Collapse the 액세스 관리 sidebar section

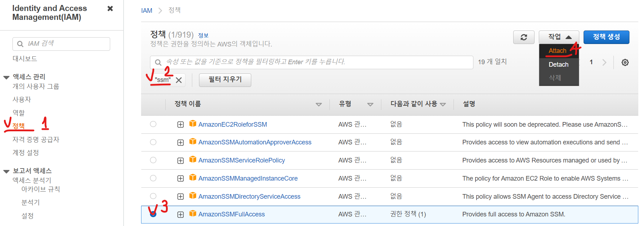tap(6, 77)
